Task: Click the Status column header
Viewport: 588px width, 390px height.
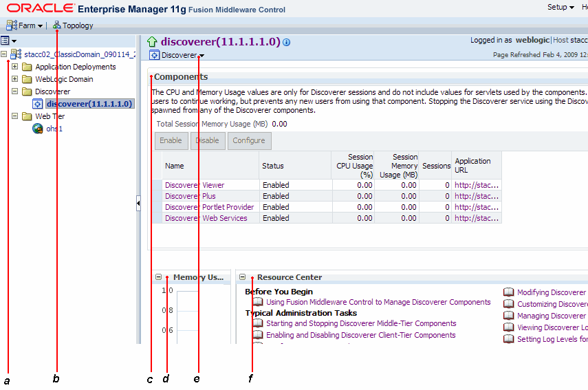Action: tap(295, 166)
